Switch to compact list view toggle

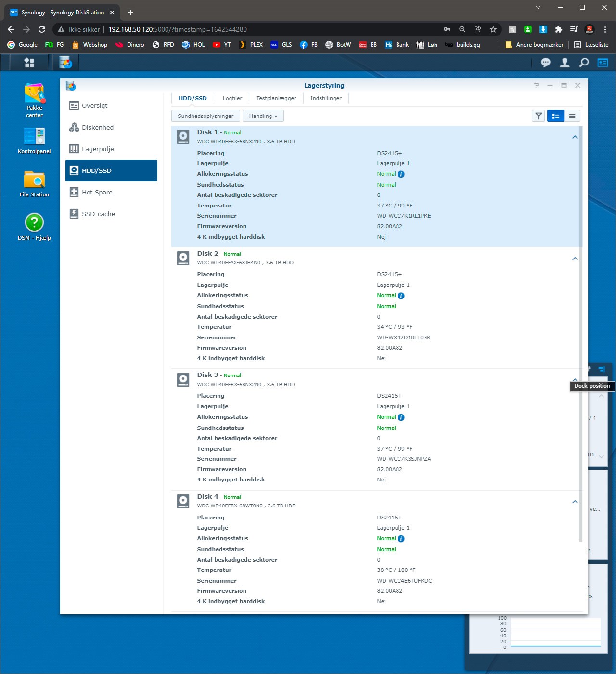pos(572,116)
